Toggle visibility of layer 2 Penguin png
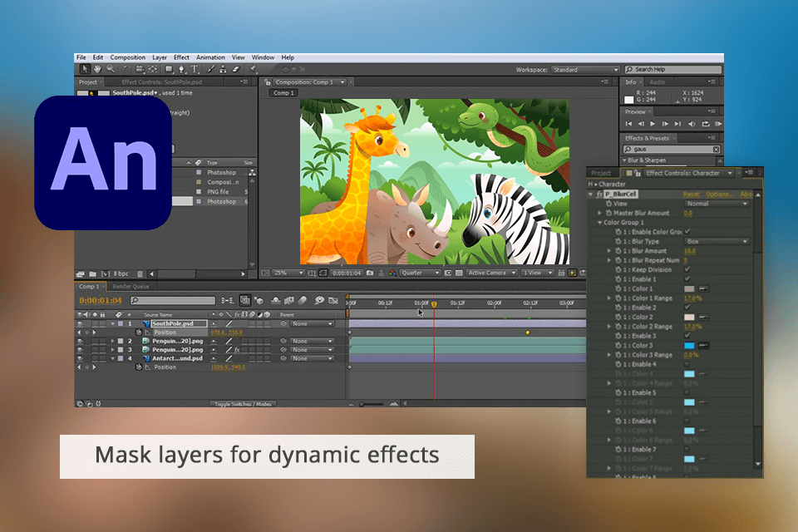 pyautogui.click(x=80, y=341)
